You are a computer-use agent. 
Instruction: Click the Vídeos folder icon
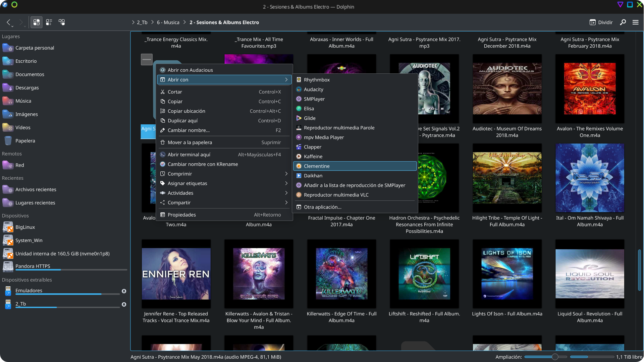[8, 127]
